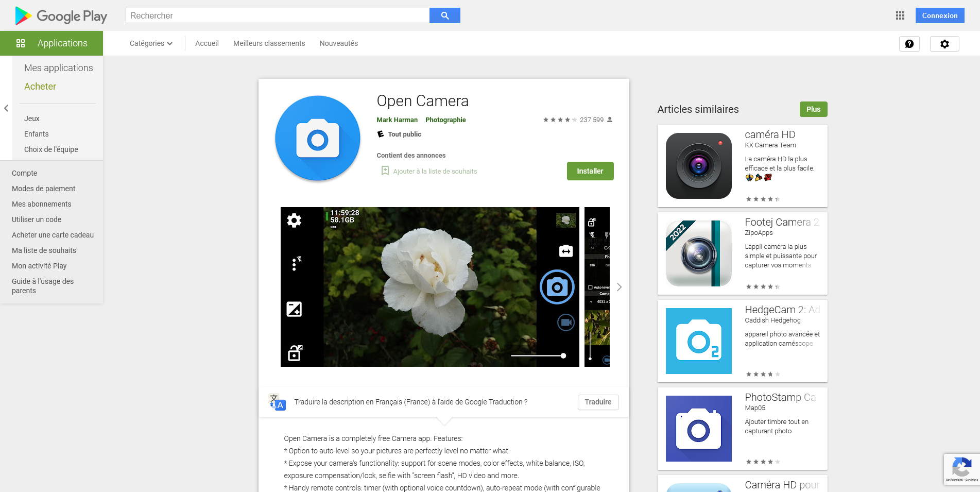Screen dimensions: 980x492
Task: Click the Google Translate icon
Action: [277, 402]
